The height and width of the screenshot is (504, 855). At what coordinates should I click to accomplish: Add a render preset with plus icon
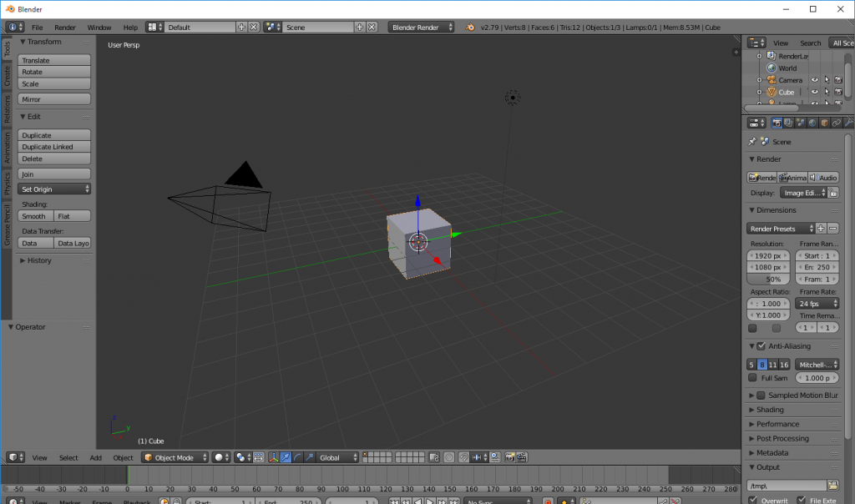(821, 229)
